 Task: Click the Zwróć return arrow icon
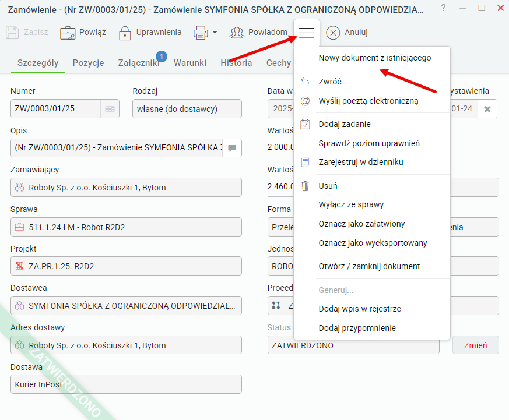[x=305, y=82]
